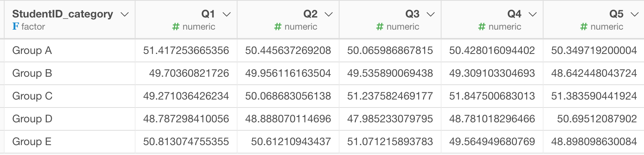Click Q4 value 51.847500683013 for Group C
The width and height of the screenshot is (644, 155).
tap(492, 96)
